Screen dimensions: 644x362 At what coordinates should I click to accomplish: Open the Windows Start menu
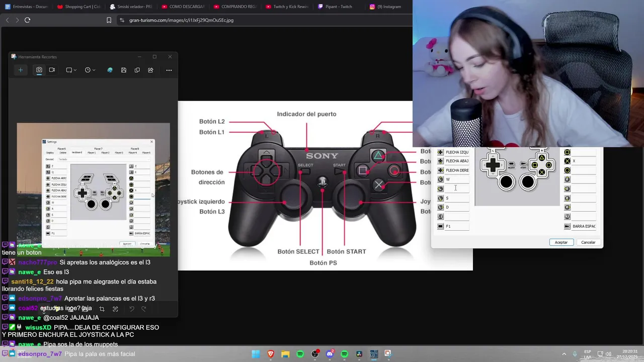256,354
